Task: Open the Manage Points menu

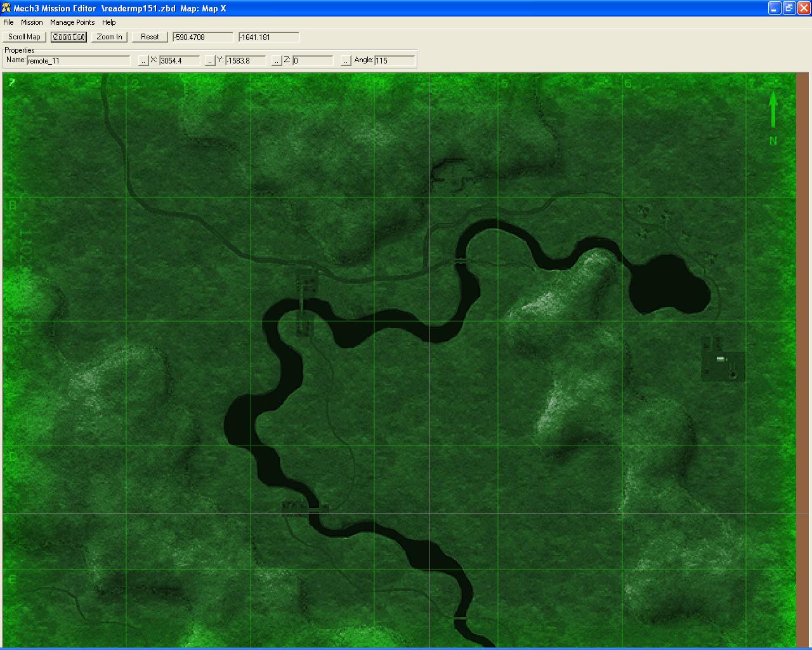Action: point(72,22)
